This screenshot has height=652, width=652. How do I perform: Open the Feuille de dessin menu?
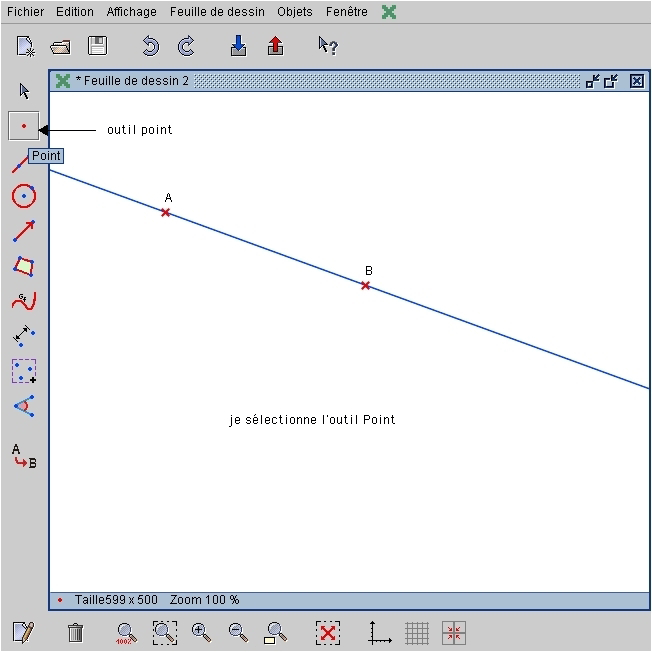[217, 12]
